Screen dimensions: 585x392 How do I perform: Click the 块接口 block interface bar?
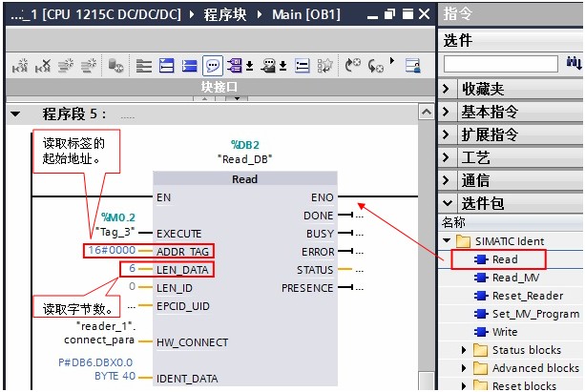point(219,87)
